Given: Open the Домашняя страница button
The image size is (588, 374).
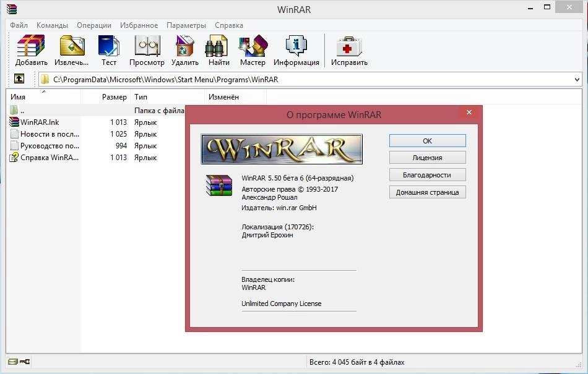Looking at the screenshot, I should 428,192.
